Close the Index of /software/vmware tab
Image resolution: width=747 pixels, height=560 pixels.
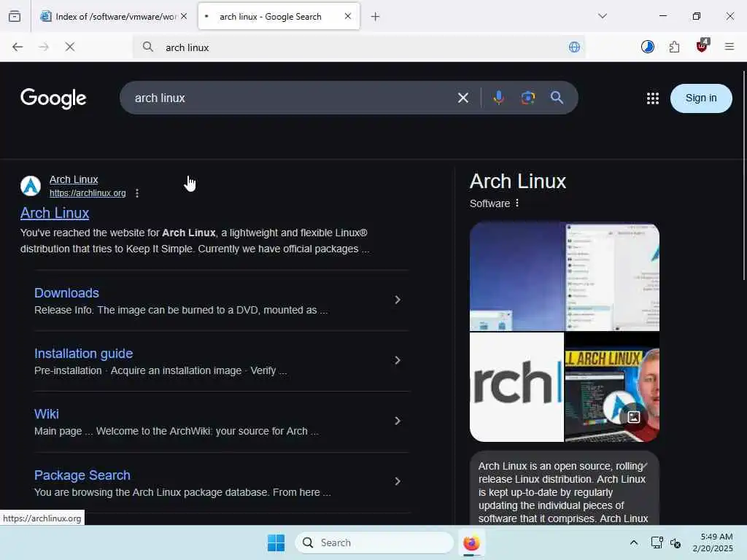tap(184, 16)
